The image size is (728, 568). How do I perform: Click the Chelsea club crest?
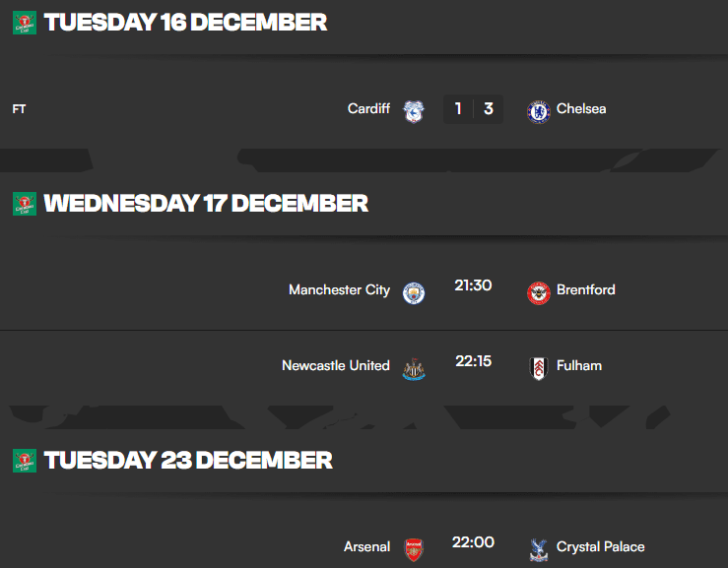(538, 110)
